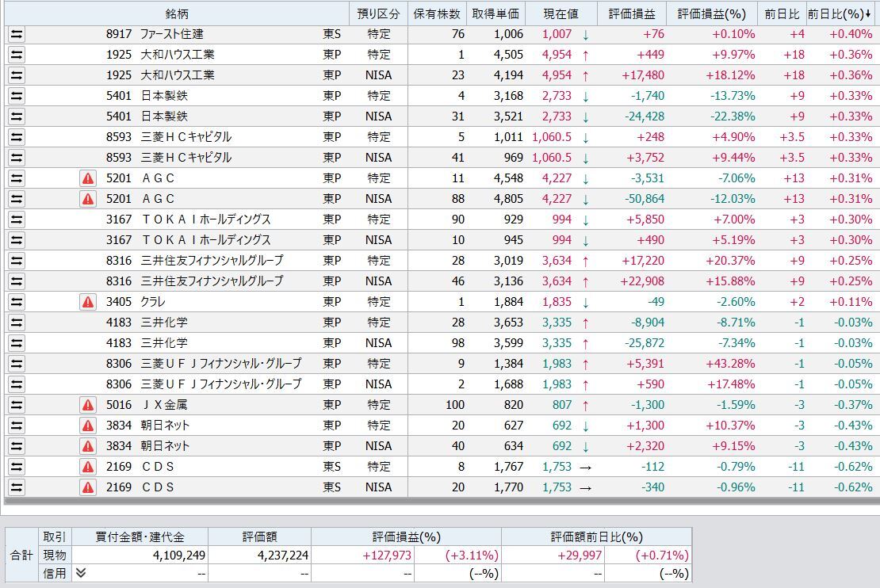This screenshot has width=880, height=588.
Task: Select the 現物 row label in totals
Action: pyautogui.click(x=55, y=556)
